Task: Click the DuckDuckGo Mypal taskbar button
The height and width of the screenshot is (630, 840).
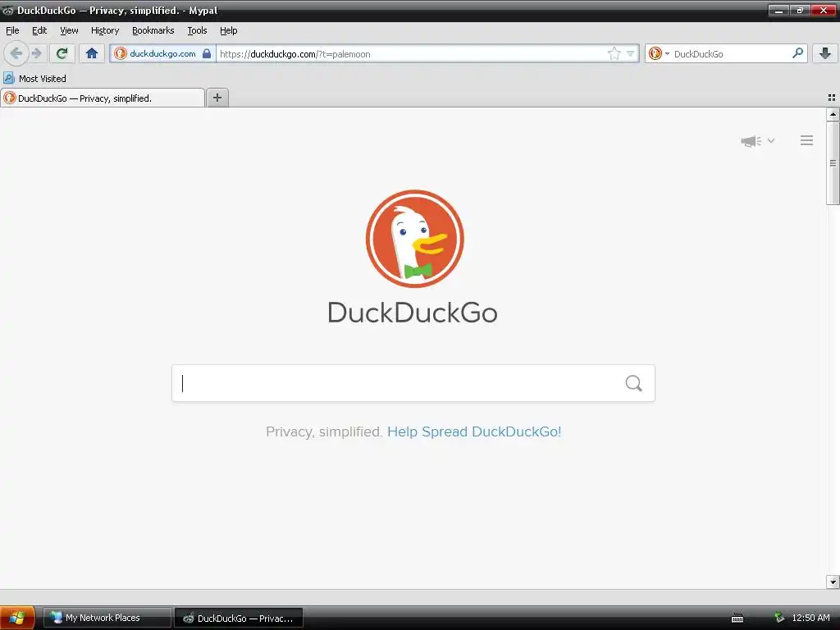Action: click(239, 618)
